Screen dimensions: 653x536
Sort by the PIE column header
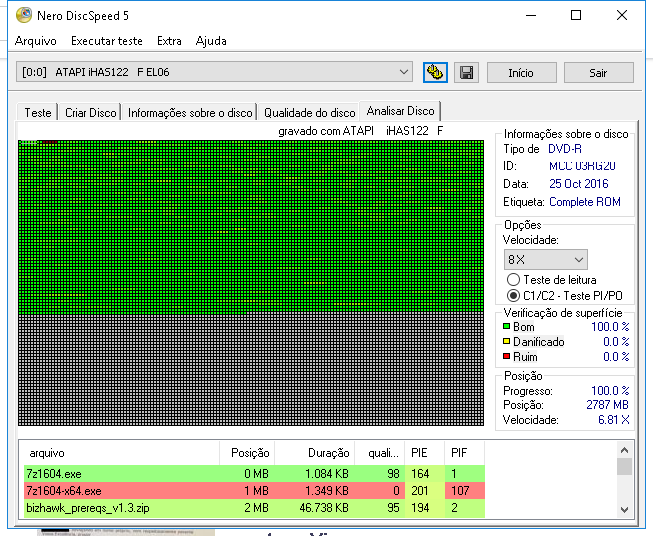tap(424, 453)
